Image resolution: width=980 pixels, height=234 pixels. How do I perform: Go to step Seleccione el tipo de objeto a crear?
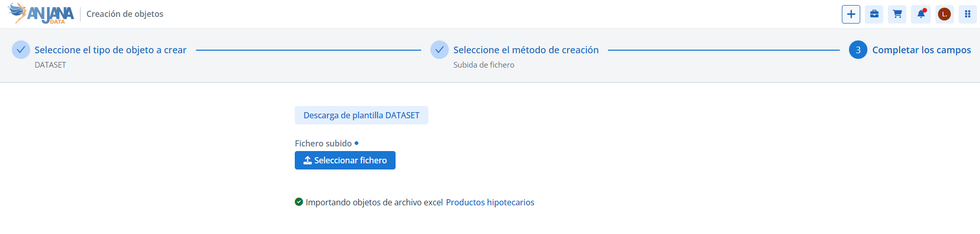coord(111,50)
